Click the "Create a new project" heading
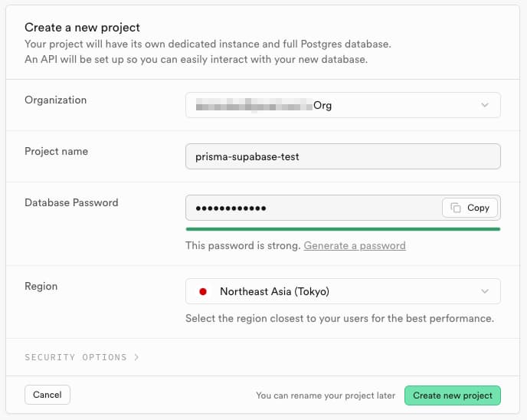527x420 pixels. point(82,28)
